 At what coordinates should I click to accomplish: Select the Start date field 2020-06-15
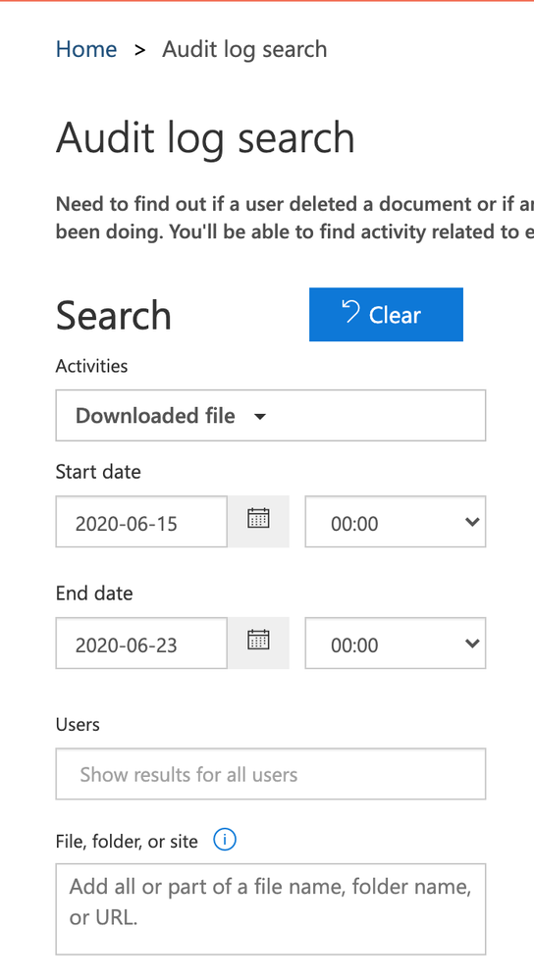tap(141, 522)
